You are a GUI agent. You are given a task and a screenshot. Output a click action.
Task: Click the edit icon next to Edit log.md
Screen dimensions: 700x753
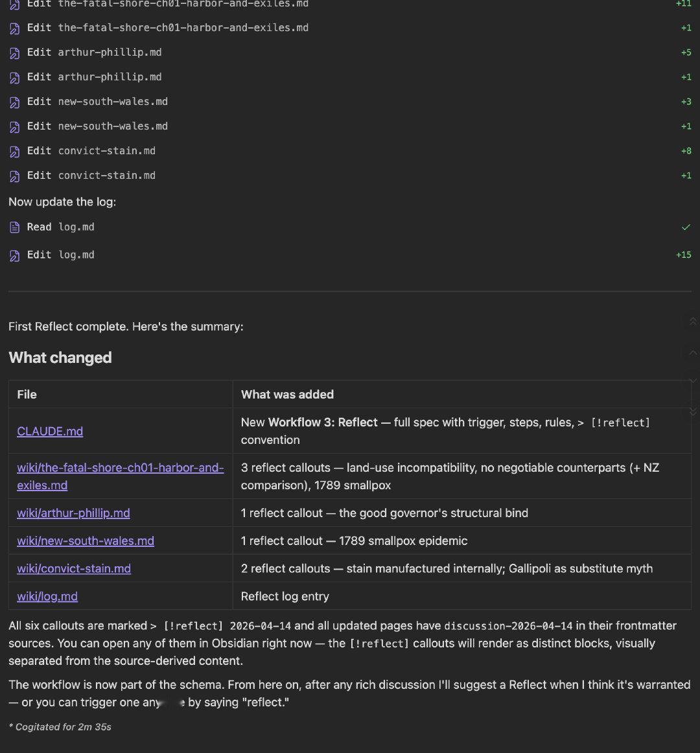coord(14,256)
